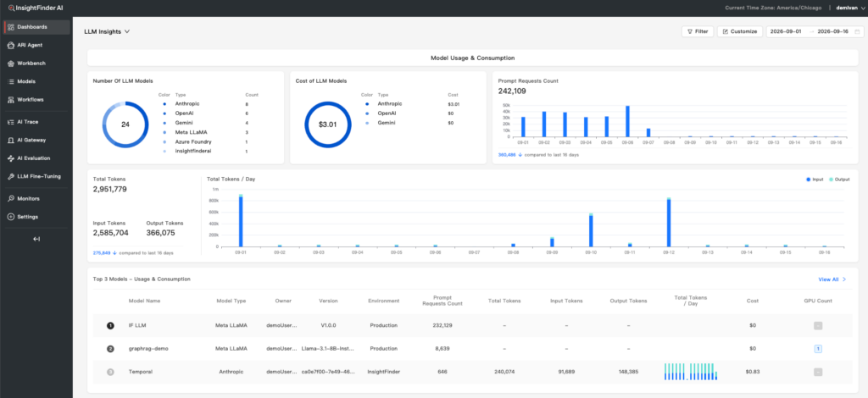
Task: Click the GPU count dash badge for IF LLM
Action: click(x=818, y=325)
